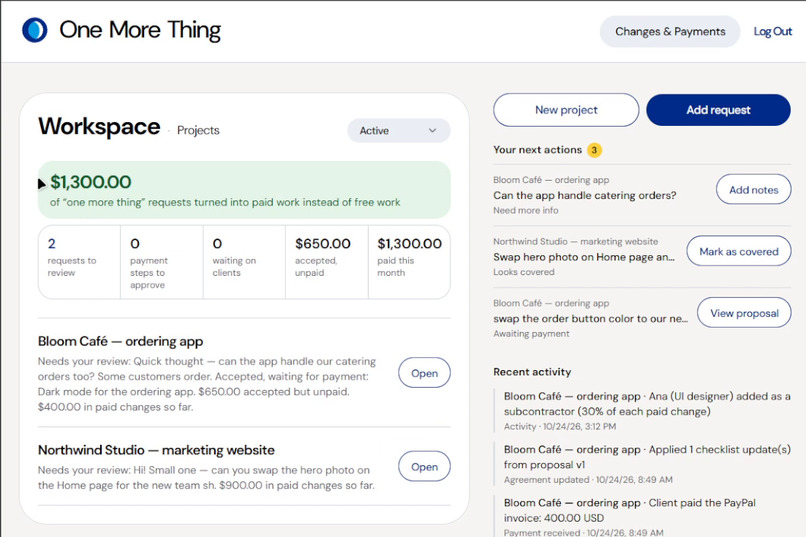
Task: Click the Log Out link
Action: point(773,31)
